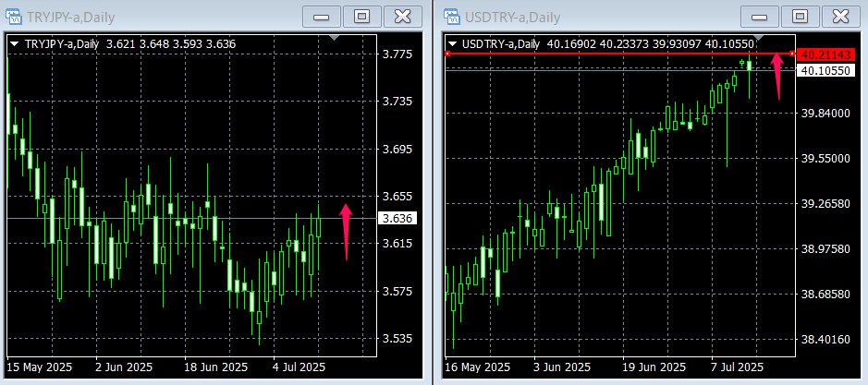Maximize the USDTRY-a,Daily chart window
This screenshot has width=868, height=385.
click(800, 17)
